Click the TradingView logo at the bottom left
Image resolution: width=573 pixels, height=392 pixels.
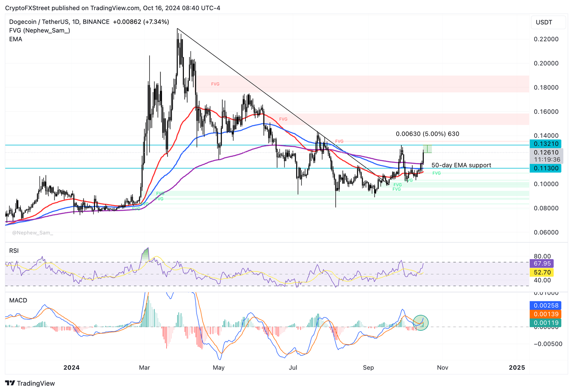pyautogui.click(x=30, y=383)
